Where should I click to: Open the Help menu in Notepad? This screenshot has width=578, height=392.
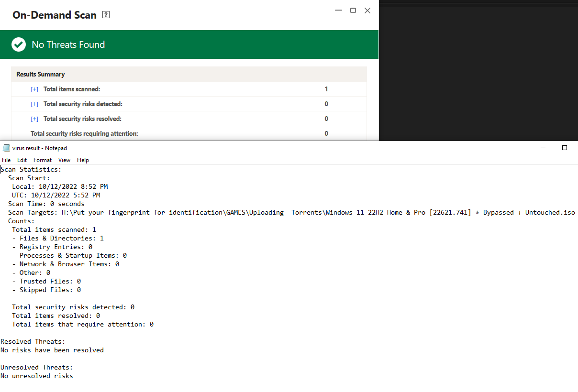pos(83,160)
